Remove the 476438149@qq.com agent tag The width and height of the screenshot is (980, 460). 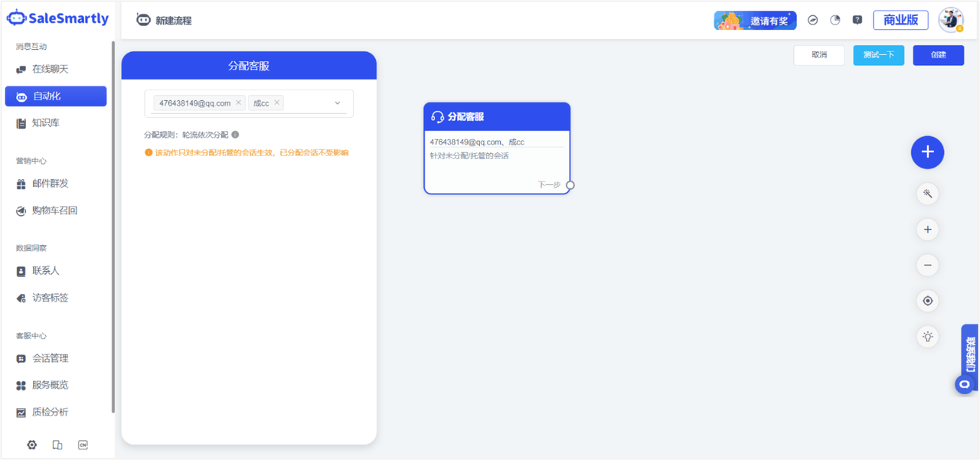(238, 103)
